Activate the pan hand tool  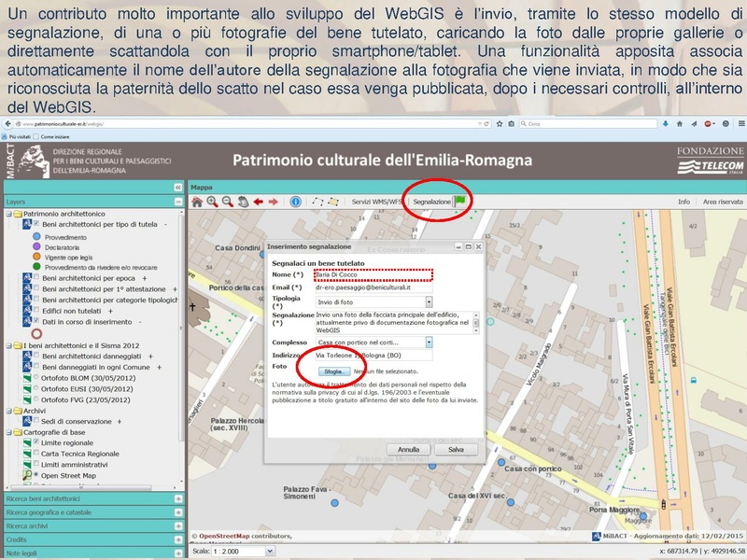coord(243,199)
